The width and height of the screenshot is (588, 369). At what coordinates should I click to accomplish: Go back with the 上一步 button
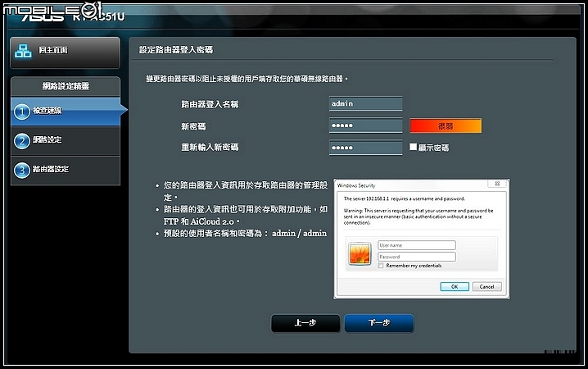(305, 323)
